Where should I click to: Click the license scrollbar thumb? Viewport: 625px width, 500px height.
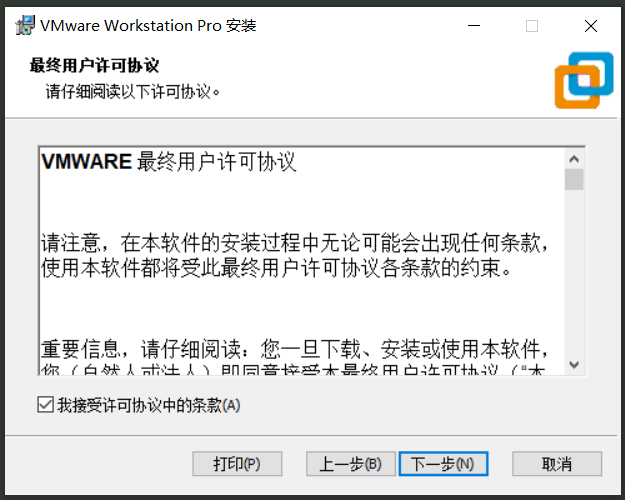pos(574,180)
